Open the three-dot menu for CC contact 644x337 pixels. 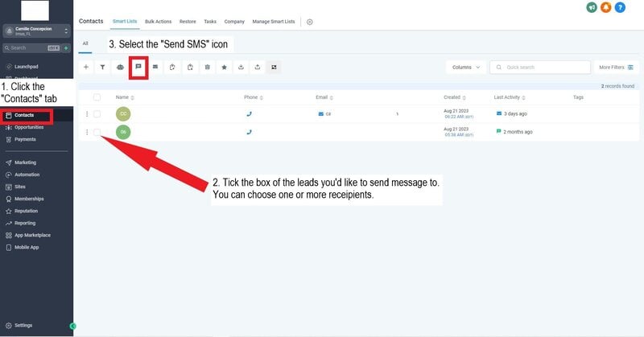[x=87, y=113]
